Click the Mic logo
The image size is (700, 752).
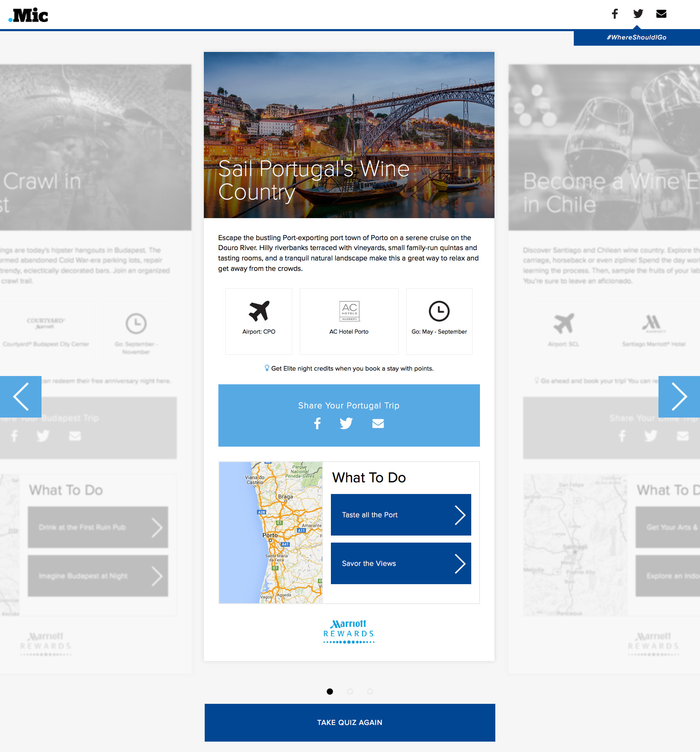click(29, 15)
